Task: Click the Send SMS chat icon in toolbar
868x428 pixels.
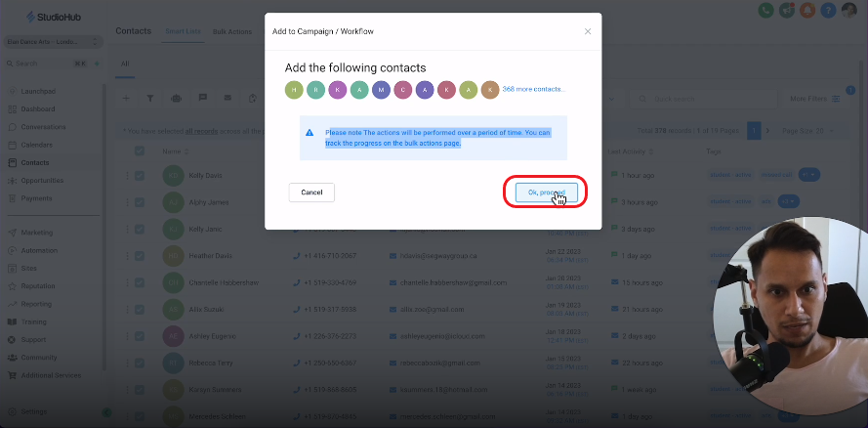Action: (x=203, y=98)
